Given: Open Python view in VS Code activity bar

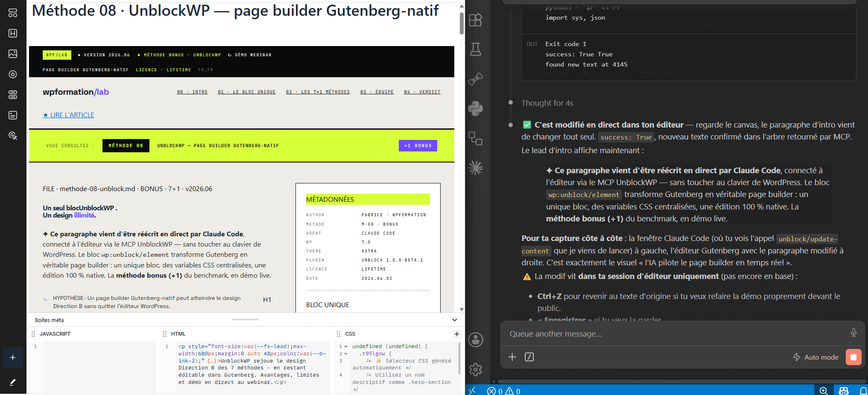Looking at the screenshot, I should point(475,108).
